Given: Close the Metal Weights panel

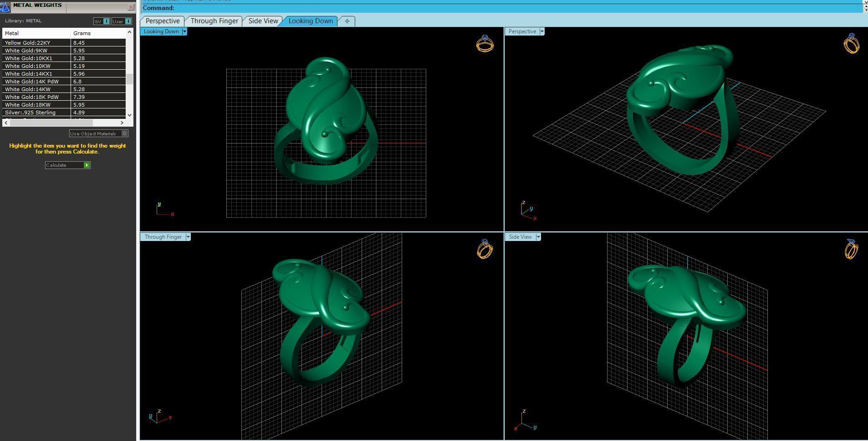Looking at the screenshot, I should click(x=131, y=7).
